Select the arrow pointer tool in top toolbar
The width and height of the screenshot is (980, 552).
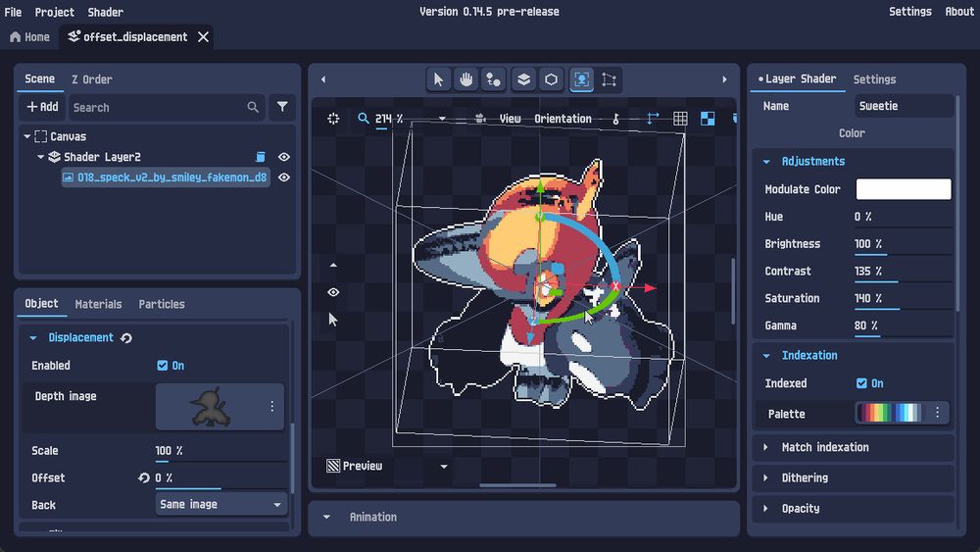pyautogui.click(x=438, y=79)
